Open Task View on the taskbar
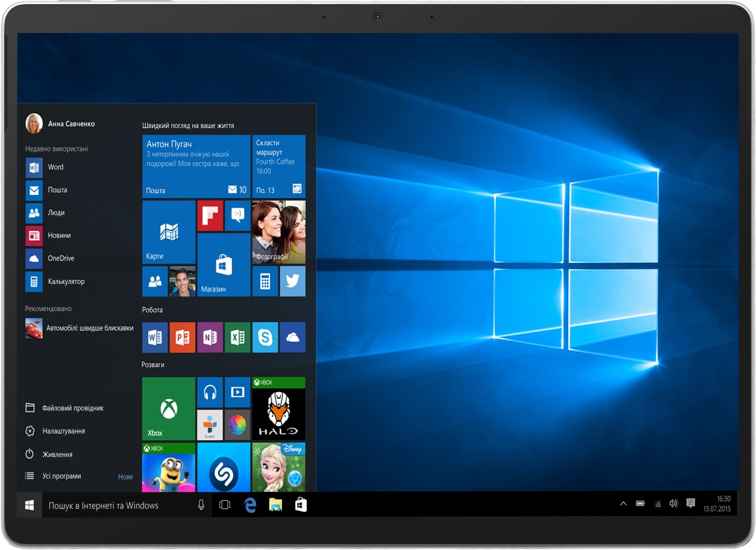 point(224,505)
